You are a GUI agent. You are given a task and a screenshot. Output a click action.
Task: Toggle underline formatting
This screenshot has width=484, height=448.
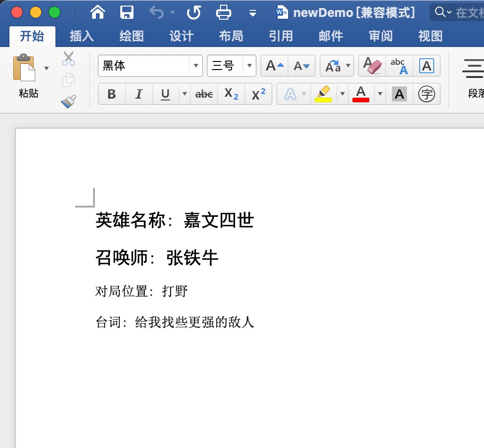[x=165, y=94]
